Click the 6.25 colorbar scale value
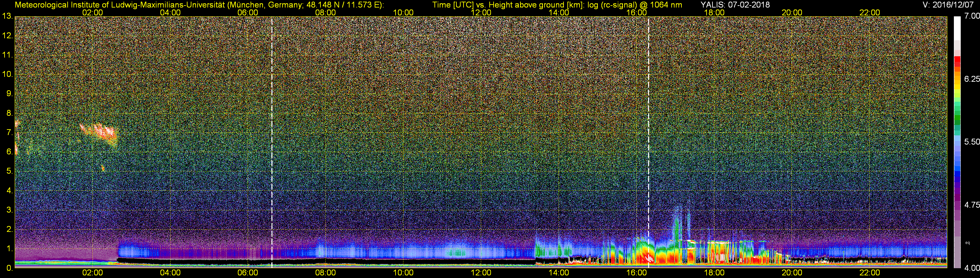The height and width of the screenshot is (278, 980). point(972,79)
